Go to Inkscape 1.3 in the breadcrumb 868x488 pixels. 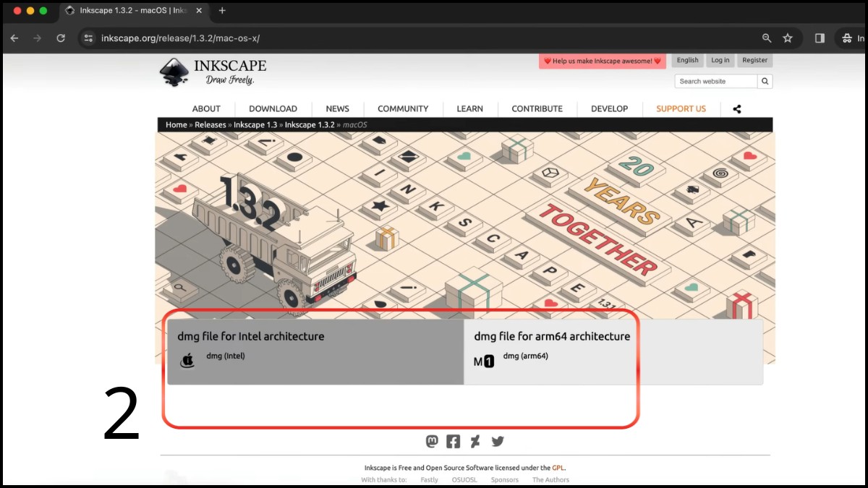pos(255,125)
